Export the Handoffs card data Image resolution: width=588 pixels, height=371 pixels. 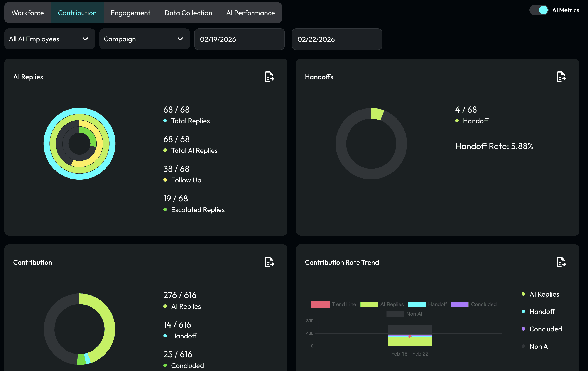561,77
